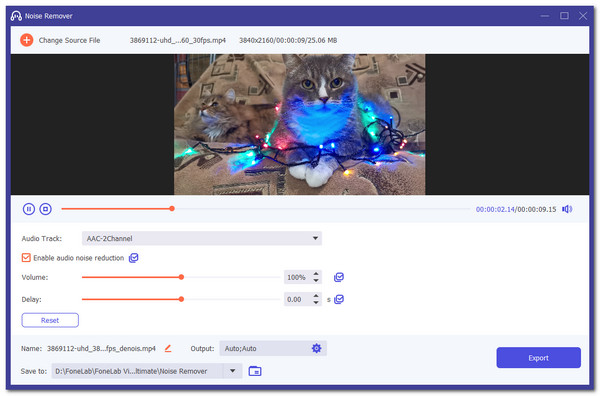Viewport: 600px width, 396px height.
Task: Open output settings with the gear icon
Action: coord(316,348)
